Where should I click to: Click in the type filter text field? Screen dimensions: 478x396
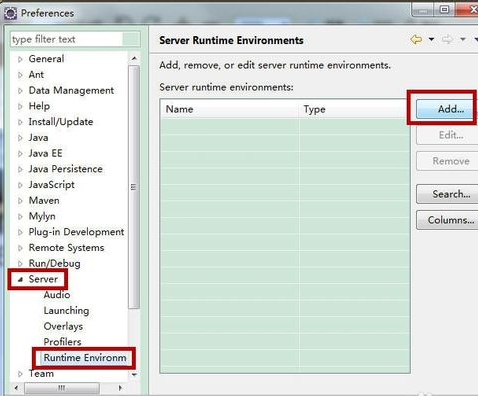[67, 39]
